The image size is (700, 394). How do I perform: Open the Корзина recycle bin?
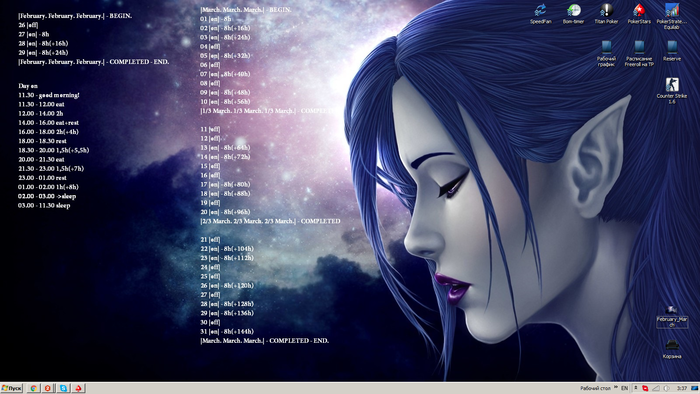tap(671, 349)
